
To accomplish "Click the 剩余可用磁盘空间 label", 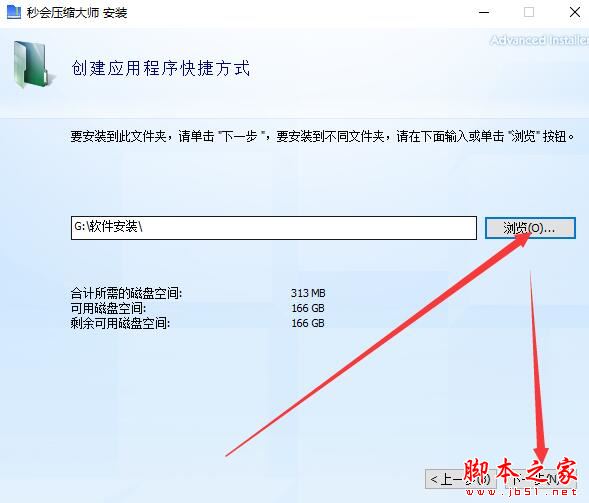I will pyautogui.click(x=120, y=323).
